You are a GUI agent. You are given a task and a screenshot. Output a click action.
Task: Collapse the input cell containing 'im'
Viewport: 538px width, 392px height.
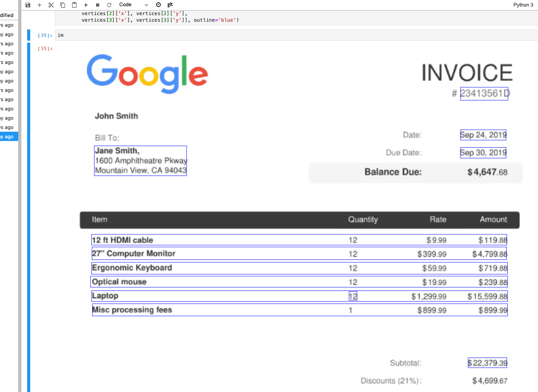[29, 35]
